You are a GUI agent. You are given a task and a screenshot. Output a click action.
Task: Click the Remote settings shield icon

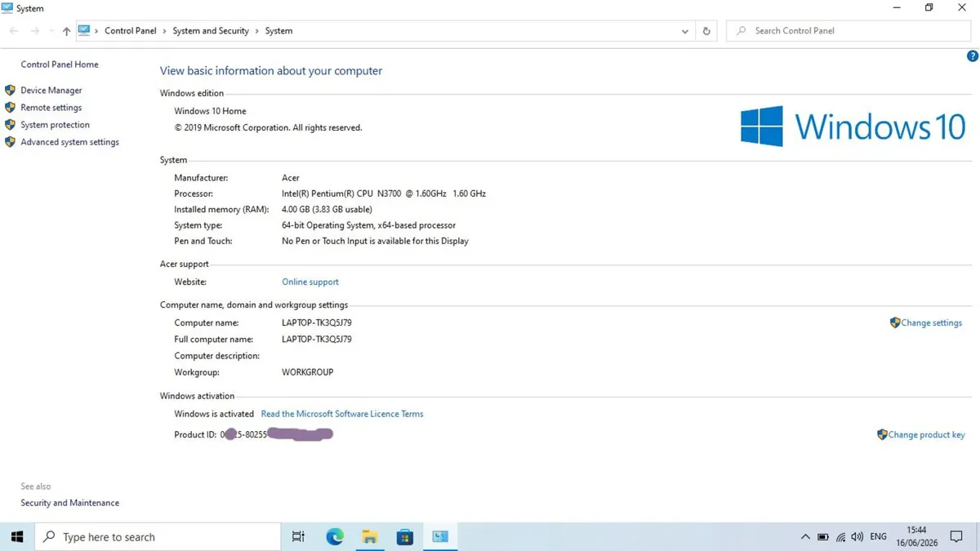(10, 108)
